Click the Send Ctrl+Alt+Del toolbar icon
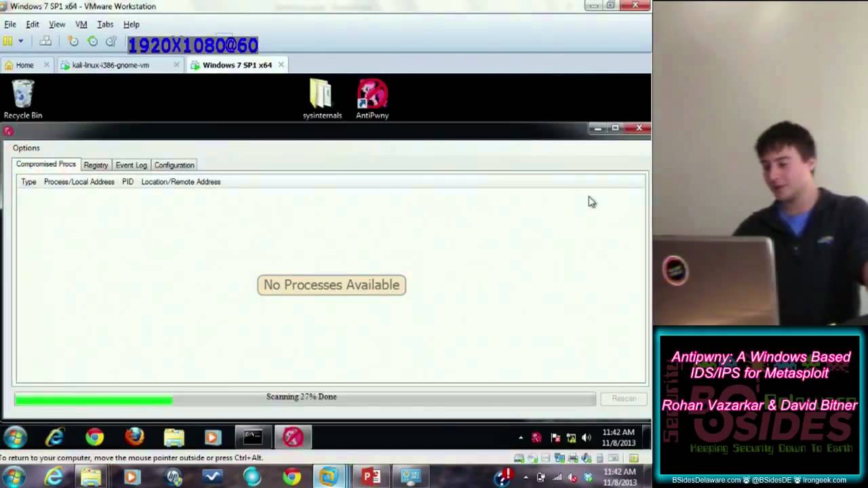 (x=45, y=41)
